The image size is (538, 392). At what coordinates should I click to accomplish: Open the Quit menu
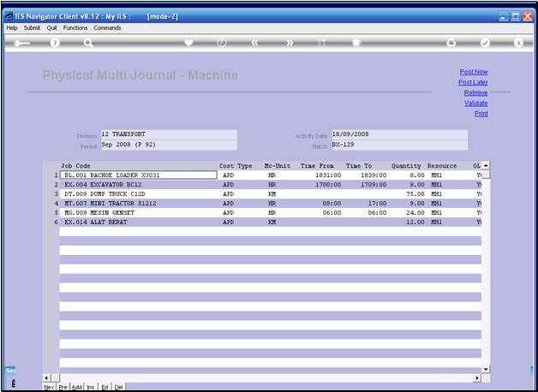(x=51, y=27)
